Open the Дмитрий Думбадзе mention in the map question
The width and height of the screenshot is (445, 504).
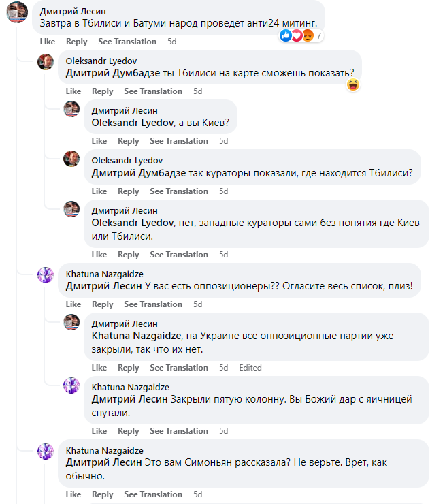point(113,74)
